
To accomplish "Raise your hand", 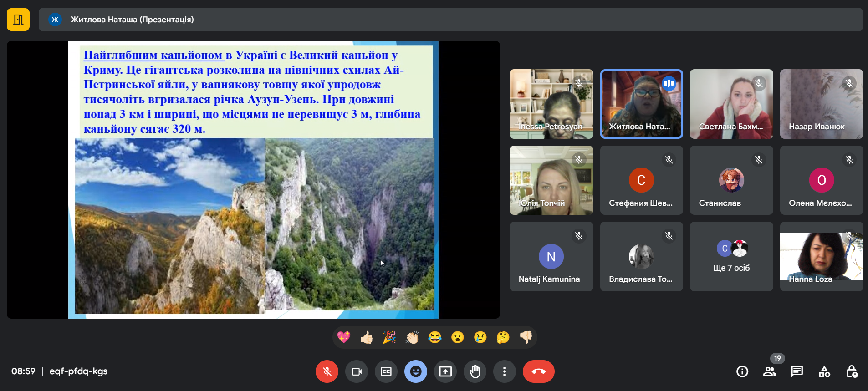I will coord(475,371).
